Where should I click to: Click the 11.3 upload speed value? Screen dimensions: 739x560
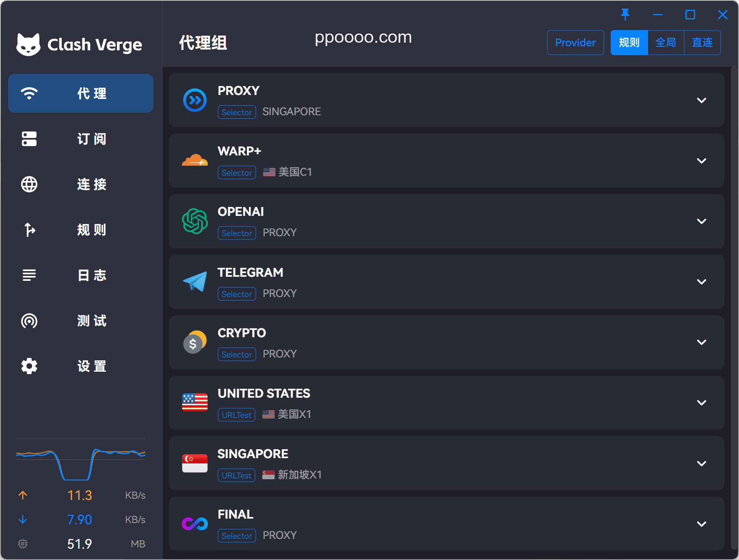(x=80, y=495)
